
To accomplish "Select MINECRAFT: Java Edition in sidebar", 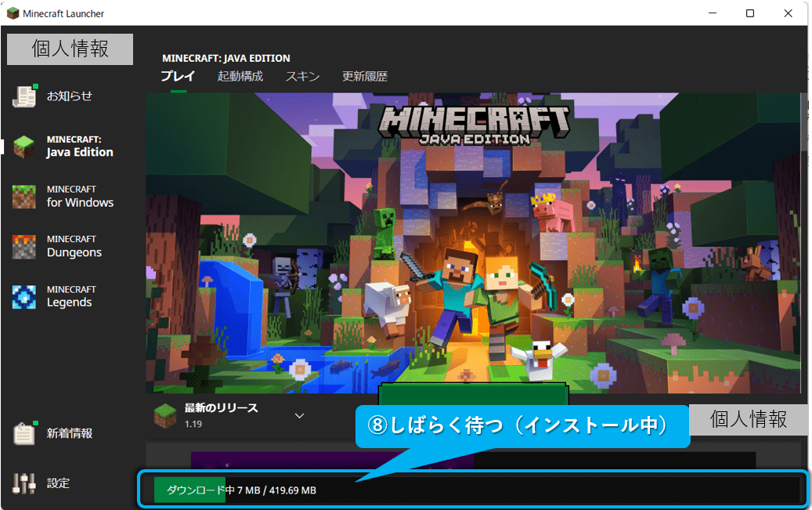I will (80, 146).
